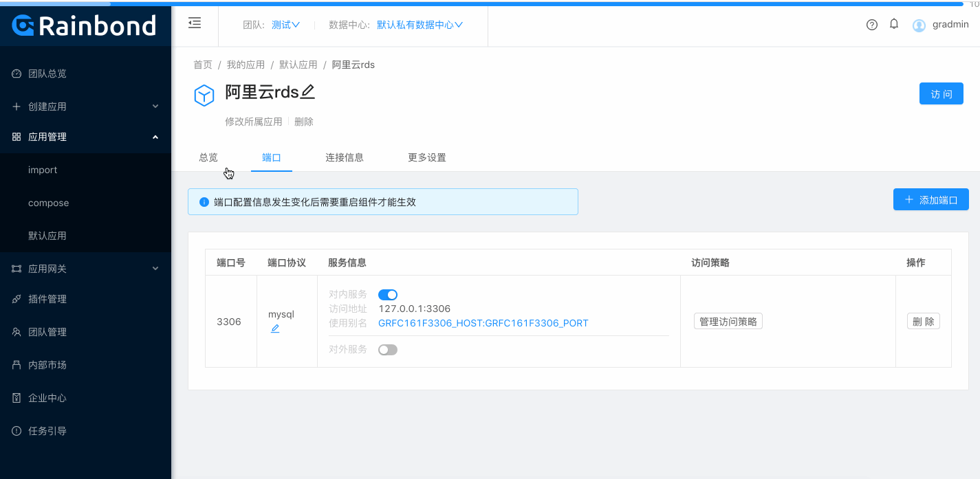Open help via the question mark icon
The width and height of the screenshot is (980, 479).
(872, 25)
